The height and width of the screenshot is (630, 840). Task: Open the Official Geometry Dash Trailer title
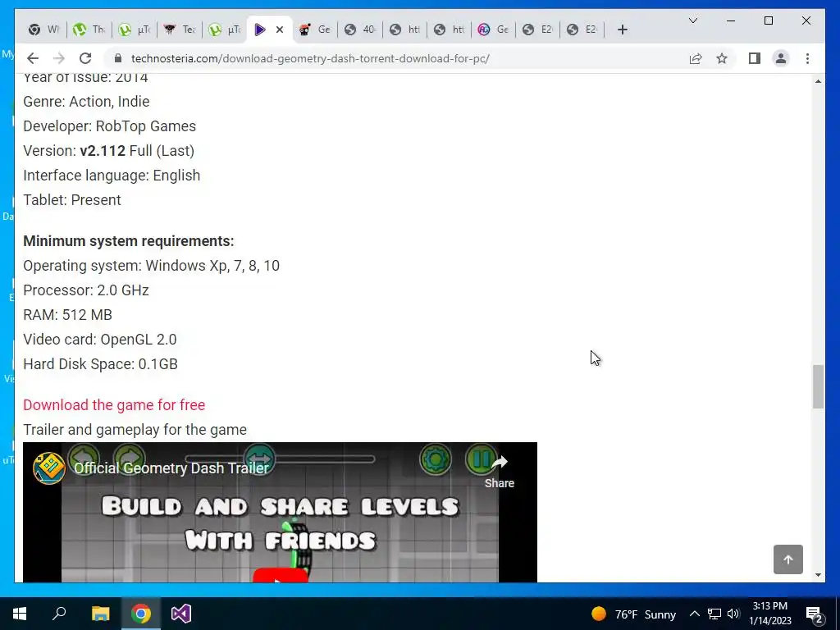point(171,468)
